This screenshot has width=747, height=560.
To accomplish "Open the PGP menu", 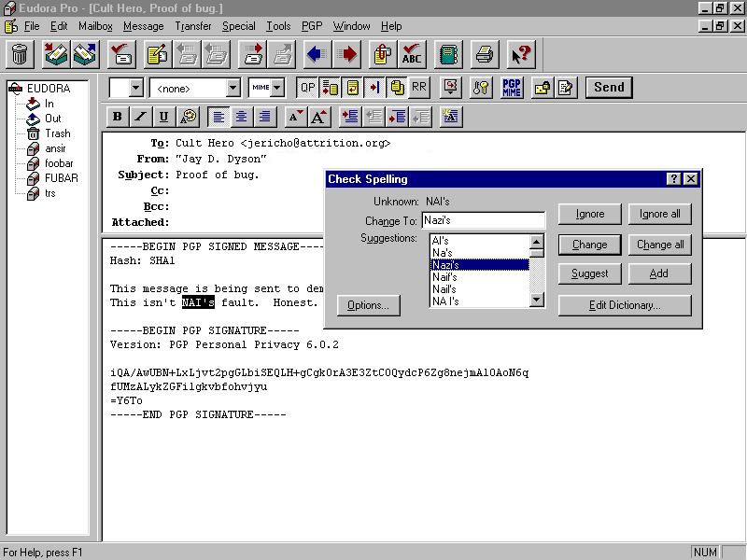I will 311,26.
